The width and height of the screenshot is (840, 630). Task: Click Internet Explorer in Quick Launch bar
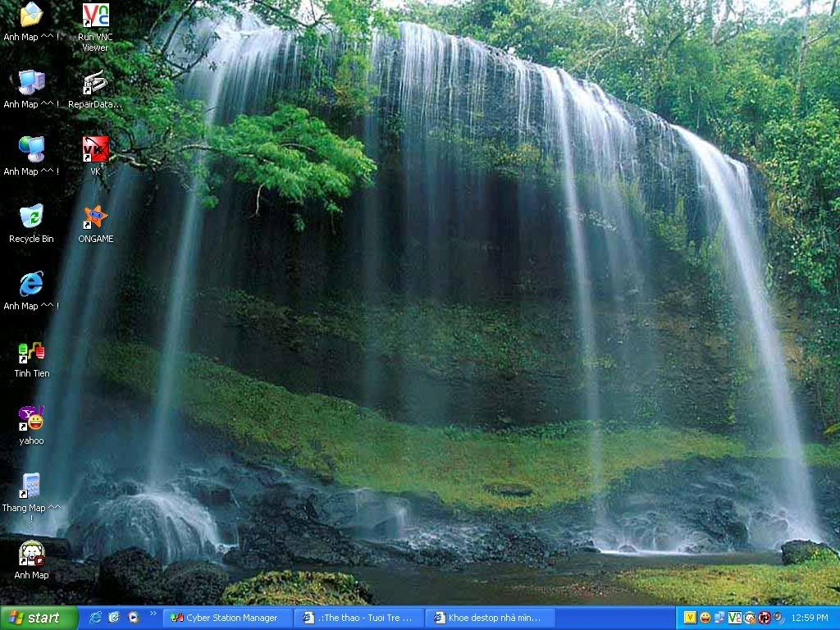pyautogui.click(x=95, y=618)
